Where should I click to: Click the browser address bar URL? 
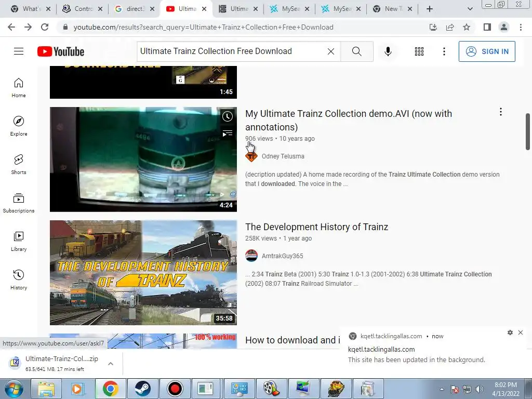pos(204,27)
